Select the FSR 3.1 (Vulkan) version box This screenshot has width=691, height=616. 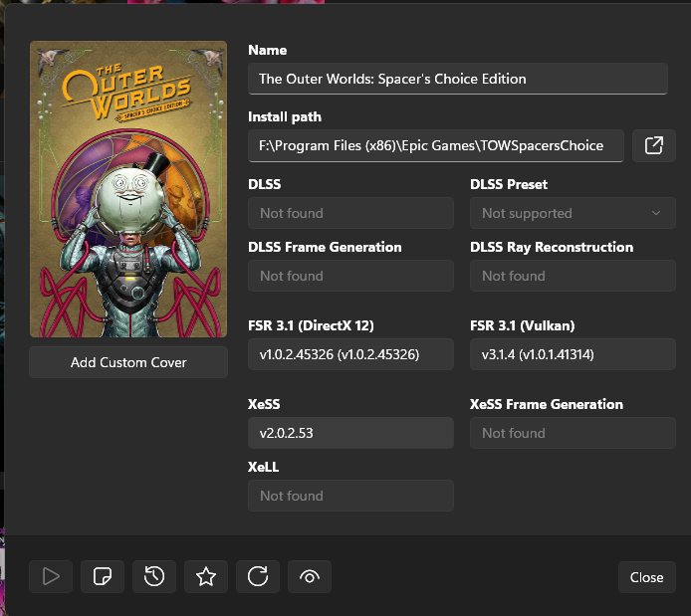click(x=573, y=354)
